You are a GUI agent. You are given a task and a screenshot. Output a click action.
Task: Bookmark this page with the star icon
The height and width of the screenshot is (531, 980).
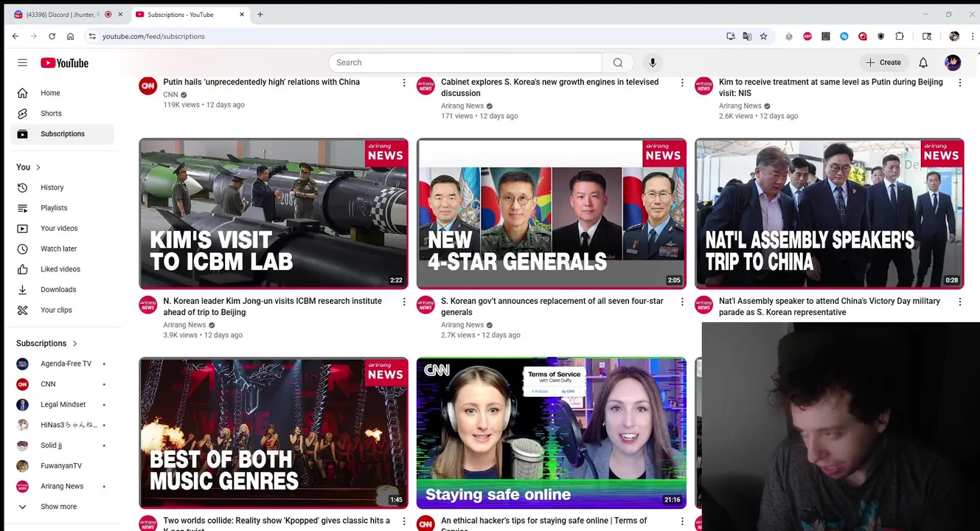(x=763, y=36)
